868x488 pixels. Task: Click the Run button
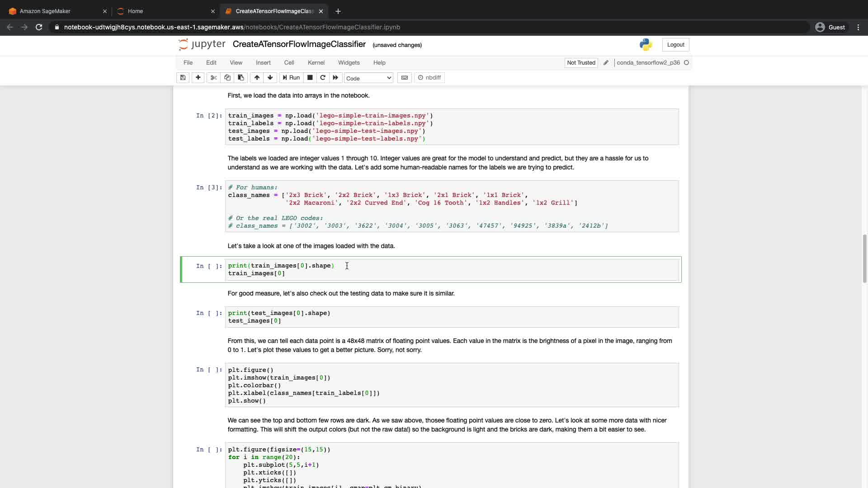(x=291, y=78)
